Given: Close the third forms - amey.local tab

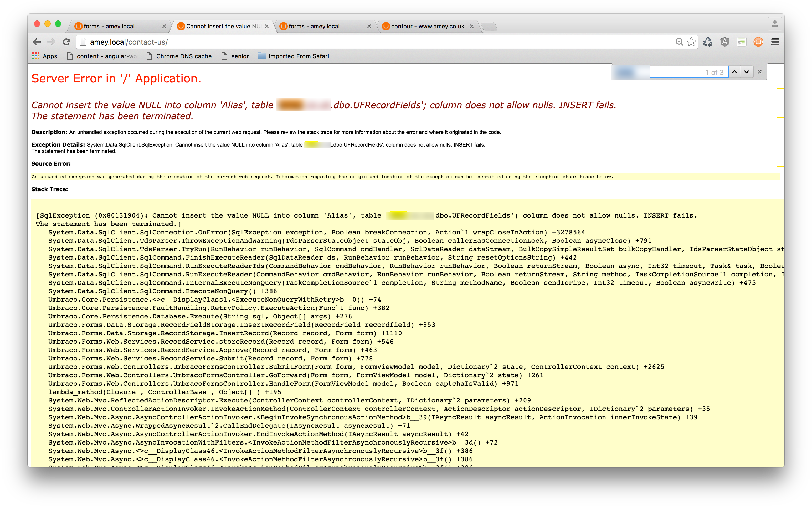Looking at the screenshot, I should click(x=369, y=26).
